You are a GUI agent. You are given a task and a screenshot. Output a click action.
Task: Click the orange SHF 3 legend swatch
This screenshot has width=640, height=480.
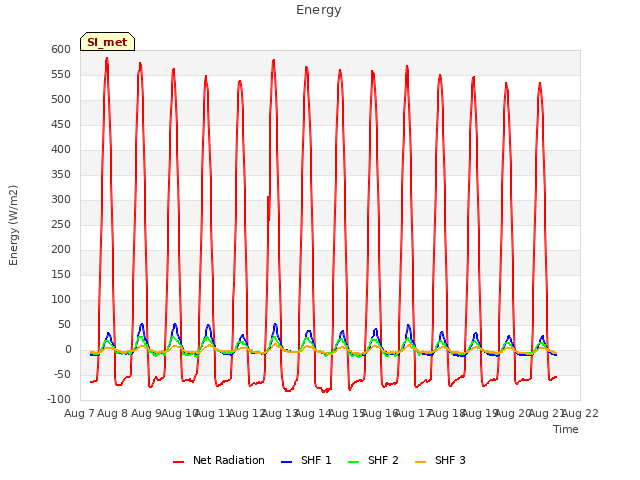coord(420,462)
